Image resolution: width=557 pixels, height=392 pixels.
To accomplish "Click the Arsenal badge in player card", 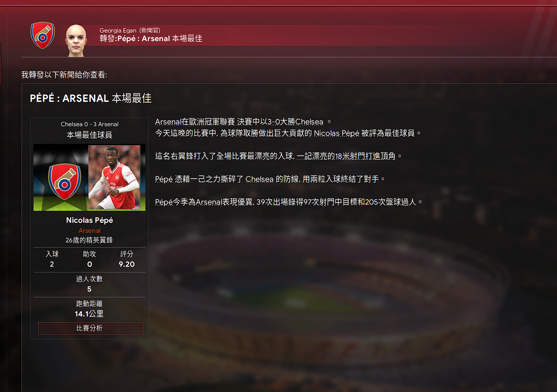I will [x=64, y=181].
